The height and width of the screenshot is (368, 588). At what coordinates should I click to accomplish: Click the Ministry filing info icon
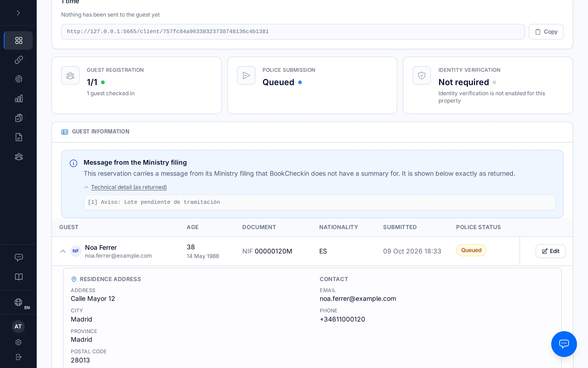[x=73, y=163]
